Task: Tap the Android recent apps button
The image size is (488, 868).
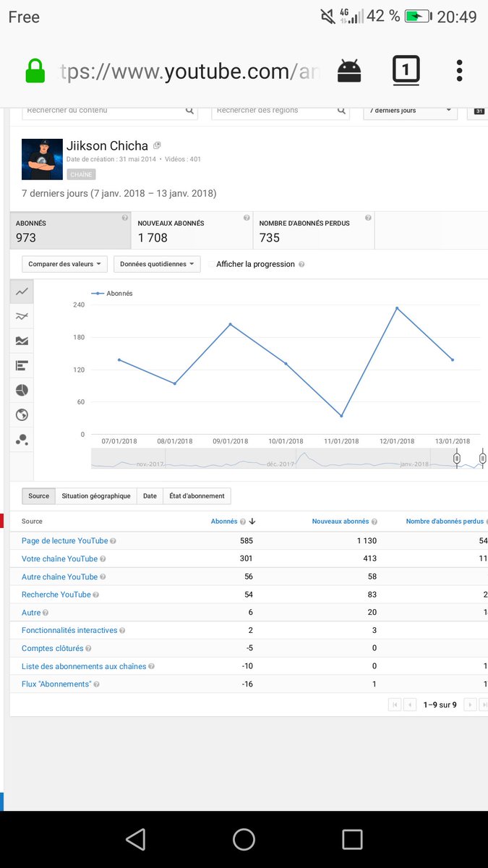Action: 352,839
